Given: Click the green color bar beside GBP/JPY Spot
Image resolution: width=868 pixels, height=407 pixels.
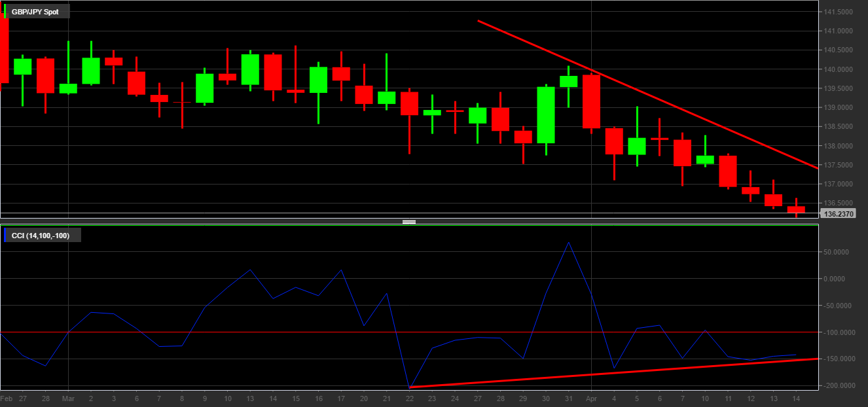Looking at the screenshot, I should 5,12.
